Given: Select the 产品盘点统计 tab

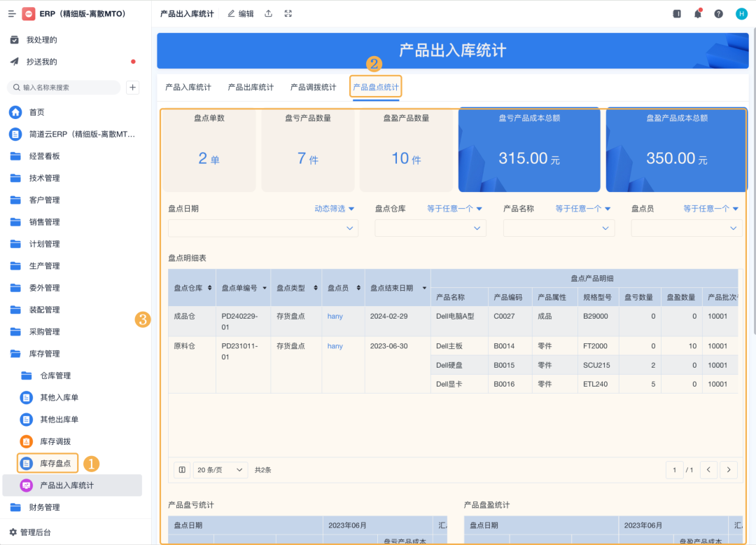Looking at the screenshot, I should pos(376,88).
